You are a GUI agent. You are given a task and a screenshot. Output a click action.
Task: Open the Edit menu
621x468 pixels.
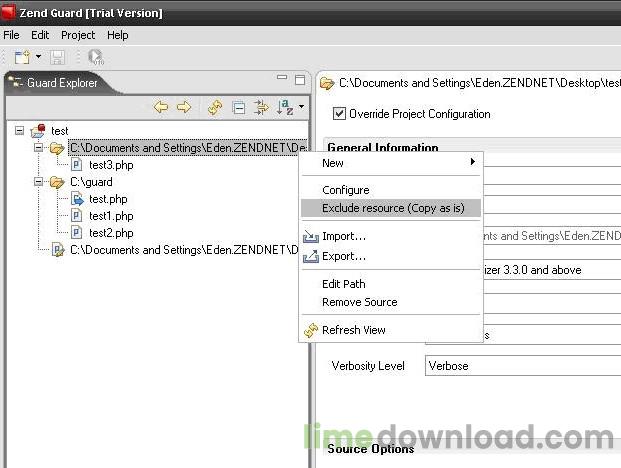click(40, 35)
